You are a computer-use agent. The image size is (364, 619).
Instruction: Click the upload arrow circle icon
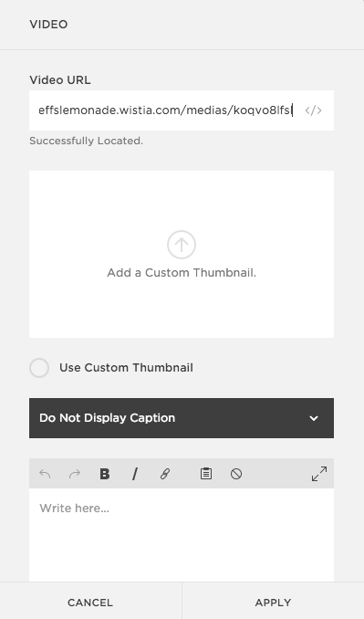point(182,245)
